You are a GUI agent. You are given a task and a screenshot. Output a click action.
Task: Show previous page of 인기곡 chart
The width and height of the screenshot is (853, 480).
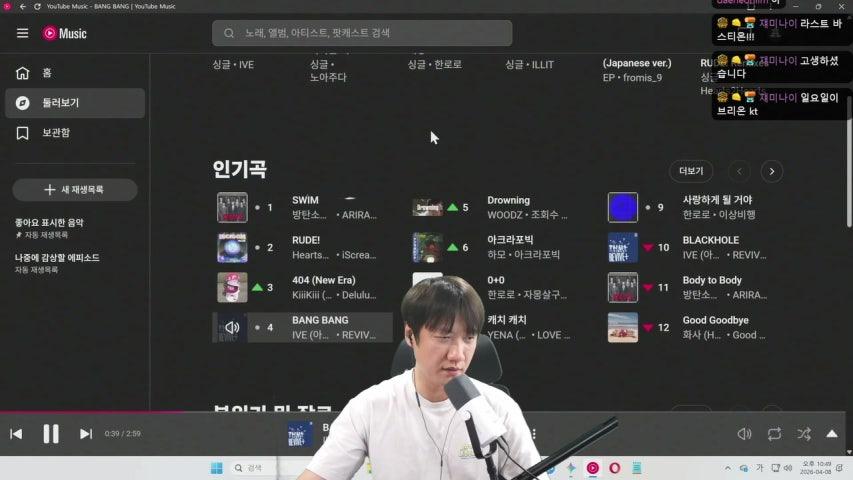[x=739, y=171]
